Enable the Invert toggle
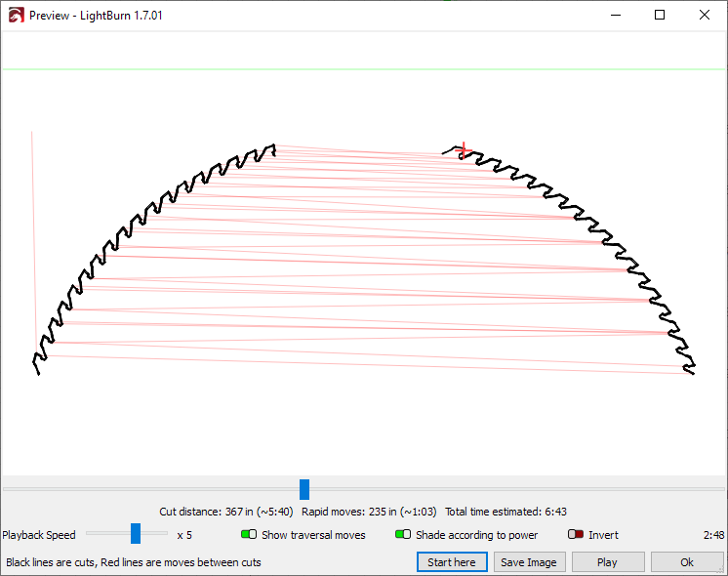Viewport: 728px width, 576px height. (575, 535)
